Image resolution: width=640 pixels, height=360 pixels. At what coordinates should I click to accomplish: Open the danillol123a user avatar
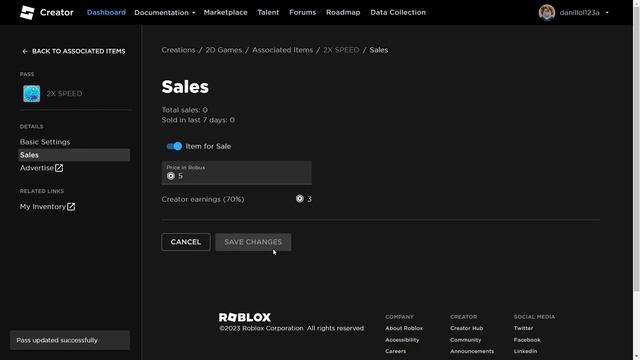point(547,13)
